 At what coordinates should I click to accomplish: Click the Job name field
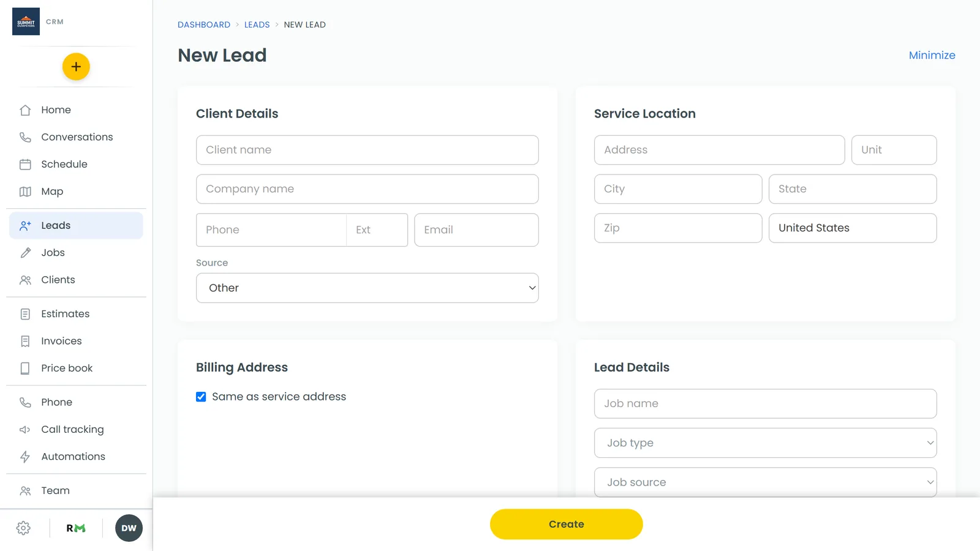coord(766,403)
